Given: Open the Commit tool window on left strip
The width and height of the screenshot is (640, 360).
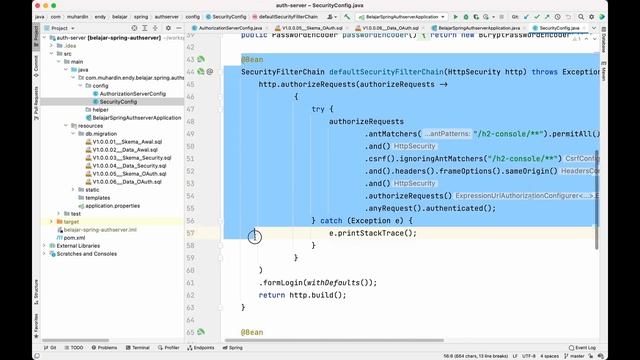Looking at the screenshot, I should tap(36, 66).
